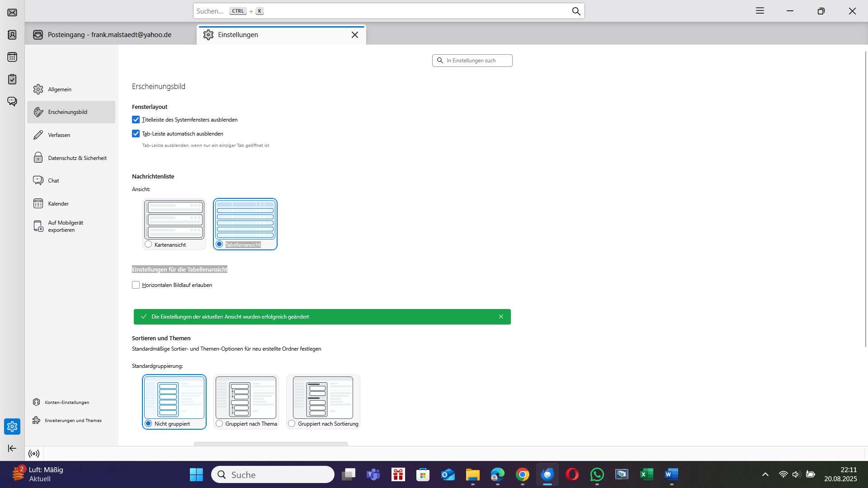Select the Kartenansicht radio option

pyautogui.click(x=149, y=244)
